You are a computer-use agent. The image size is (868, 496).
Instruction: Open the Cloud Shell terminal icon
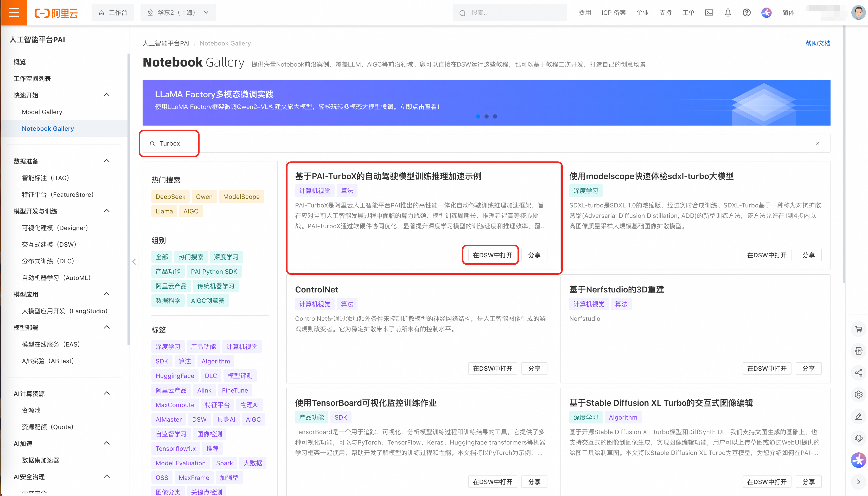tap(709, 12)
